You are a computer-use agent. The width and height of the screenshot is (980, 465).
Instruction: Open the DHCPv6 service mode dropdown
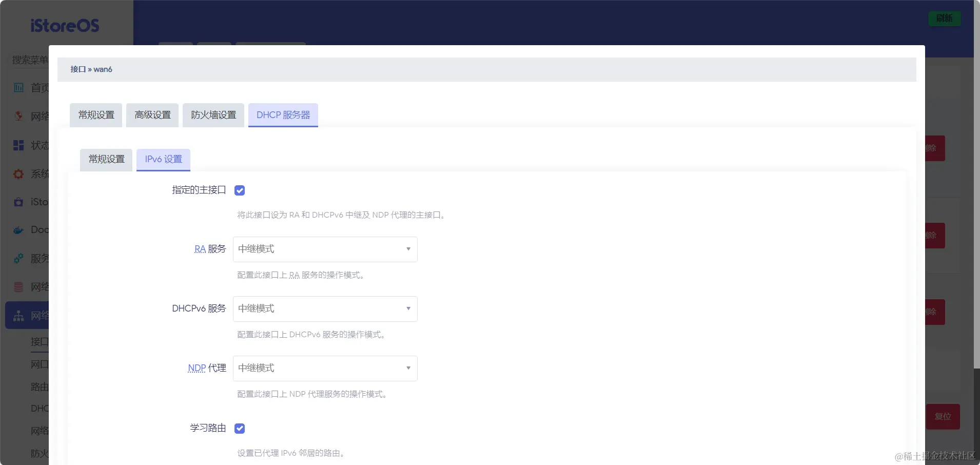tap(325, 309)
